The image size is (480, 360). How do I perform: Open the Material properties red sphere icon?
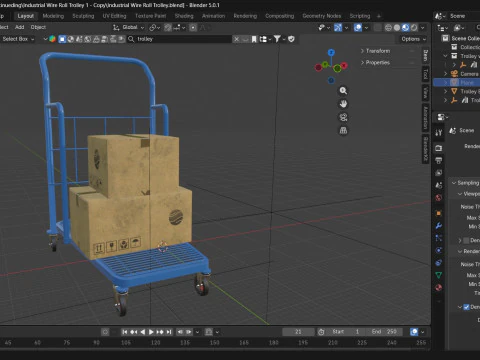pos(439,287)
